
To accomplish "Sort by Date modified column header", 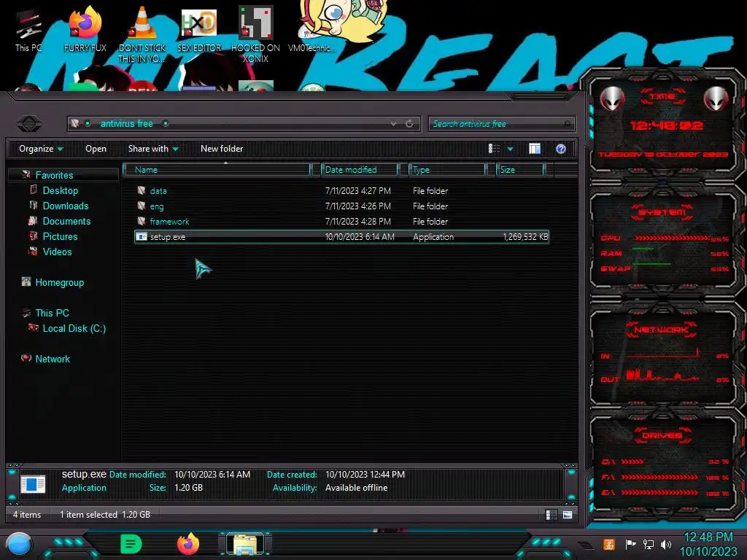I will pyautogui.click(x=360, y=169).
